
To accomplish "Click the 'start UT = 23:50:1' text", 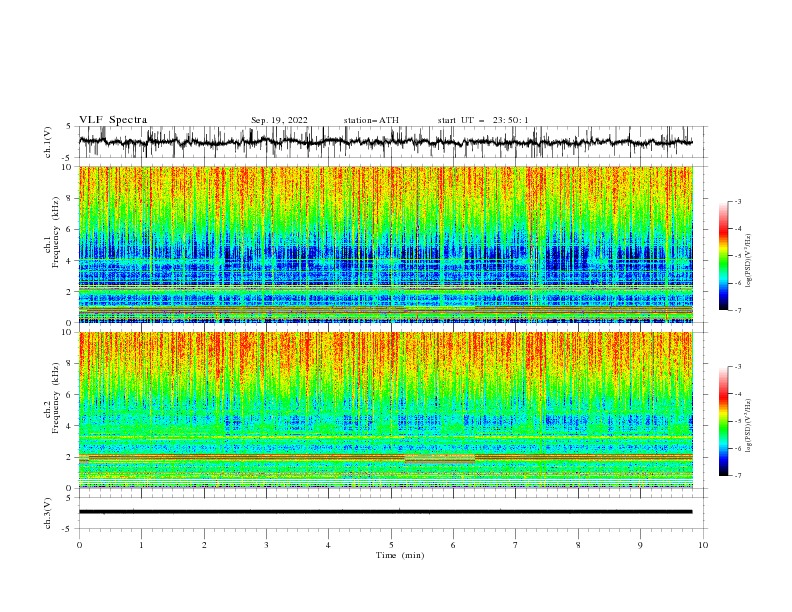I will click(483, 120).
